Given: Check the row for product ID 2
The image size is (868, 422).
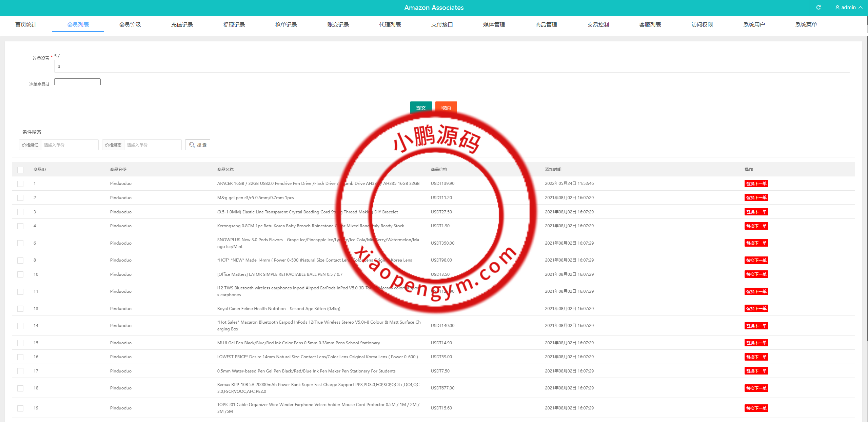Looking at the screenshot, I should coord(20,198).
